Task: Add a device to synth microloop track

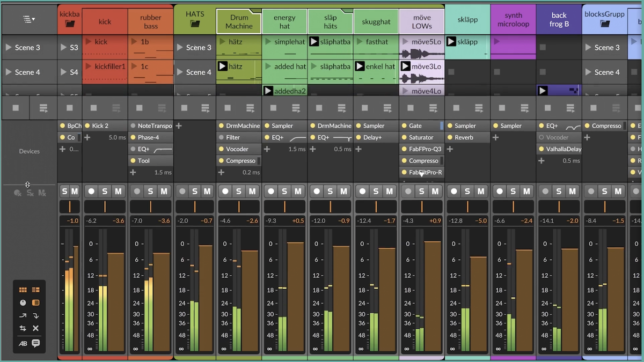Action: tap(496, 137)
